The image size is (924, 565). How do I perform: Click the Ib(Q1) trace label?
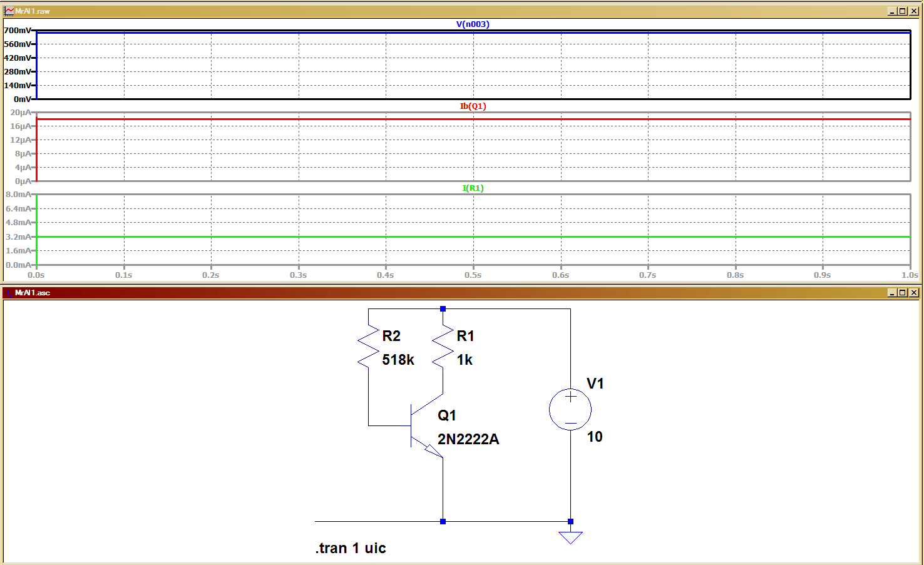pyautogui.click(x=473, y=106)
